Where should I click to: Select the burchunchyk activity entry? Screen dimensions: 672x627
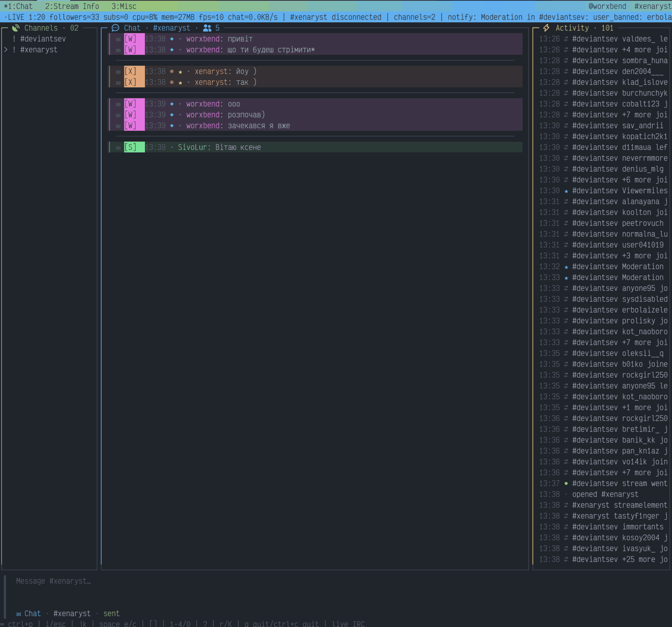pos(603,93)
